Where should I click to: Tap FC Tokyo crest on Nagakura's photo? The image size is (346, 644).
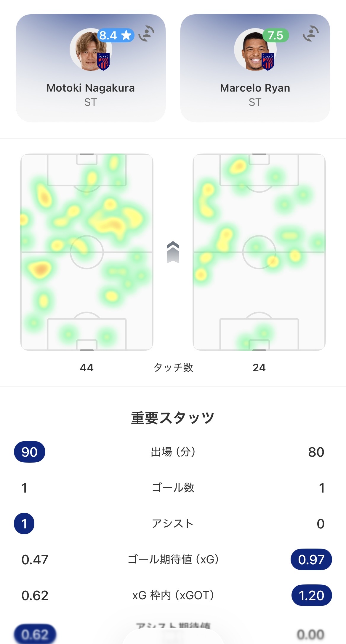[103, 61]
